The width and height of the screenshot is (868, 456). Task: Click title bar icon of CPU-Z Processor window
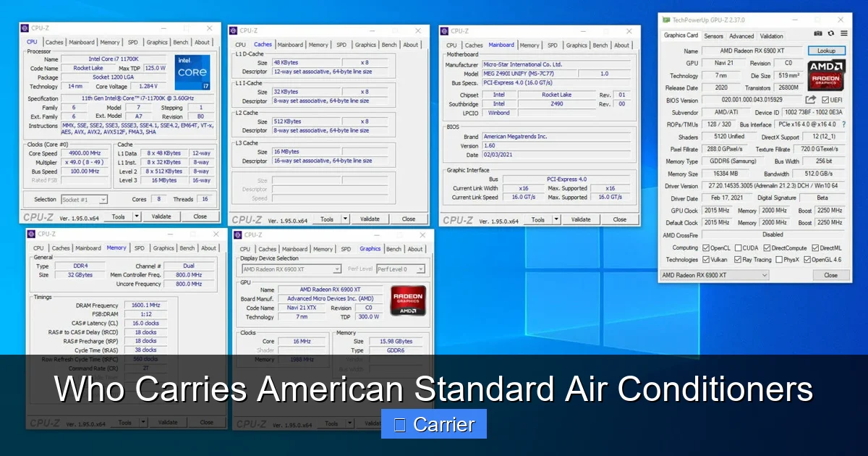[26, 28]
